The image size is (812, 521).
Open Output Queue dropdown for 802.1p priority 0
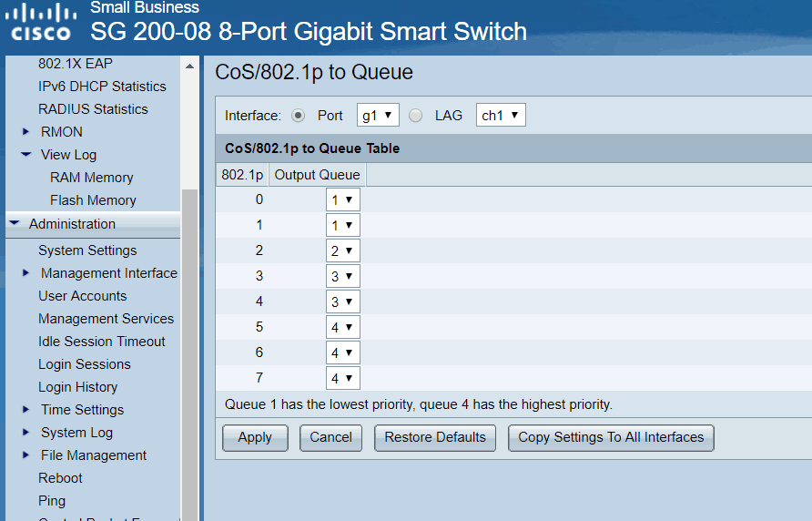coord(343,200)
